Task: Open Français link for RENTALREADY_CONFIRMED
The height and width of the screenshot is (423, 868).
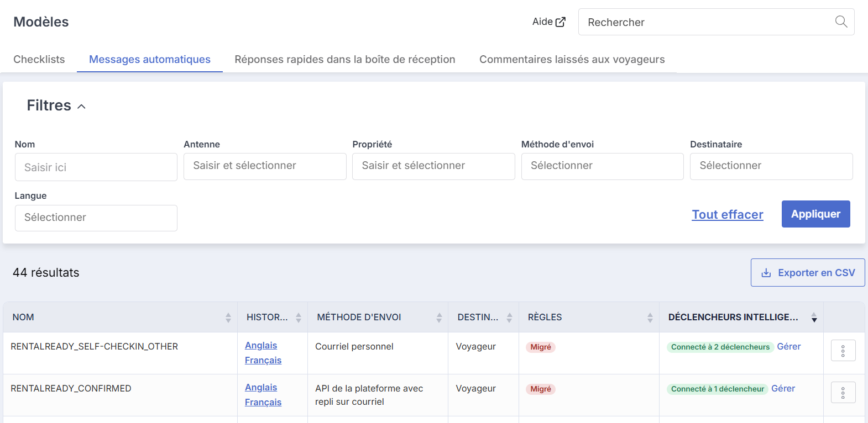Action: [263, 402]
